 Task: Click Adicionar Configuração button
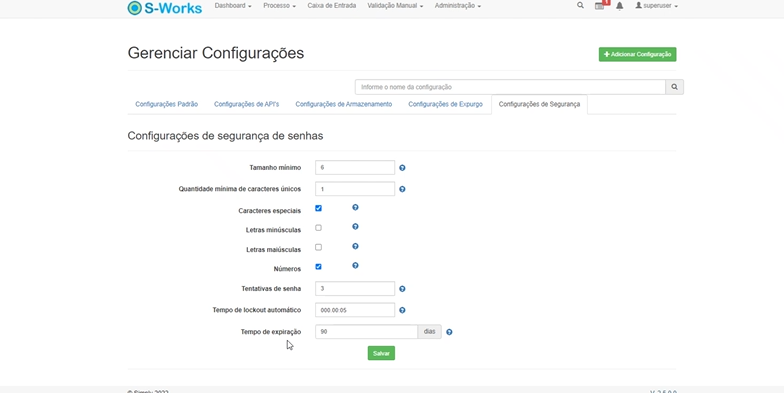[638, 54]
